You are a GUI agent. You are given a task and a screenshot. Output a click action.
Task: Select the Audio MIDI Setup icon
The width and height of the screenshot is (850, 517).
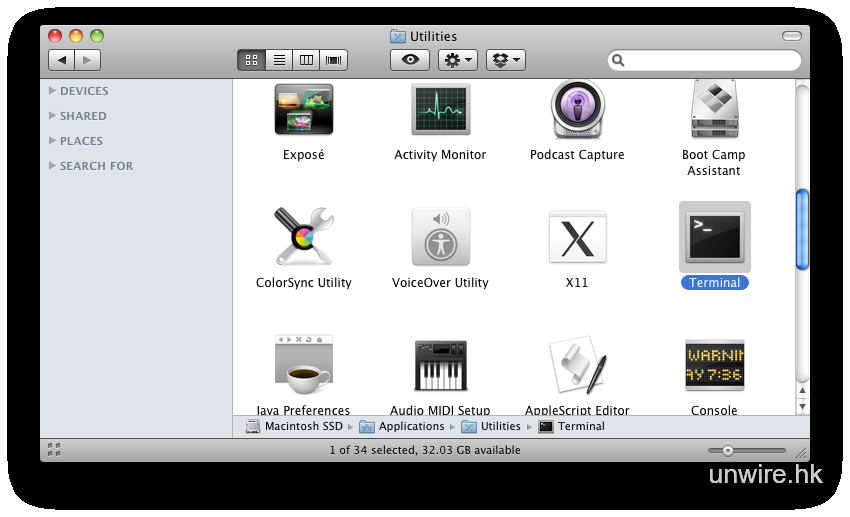tap(440, 365)
